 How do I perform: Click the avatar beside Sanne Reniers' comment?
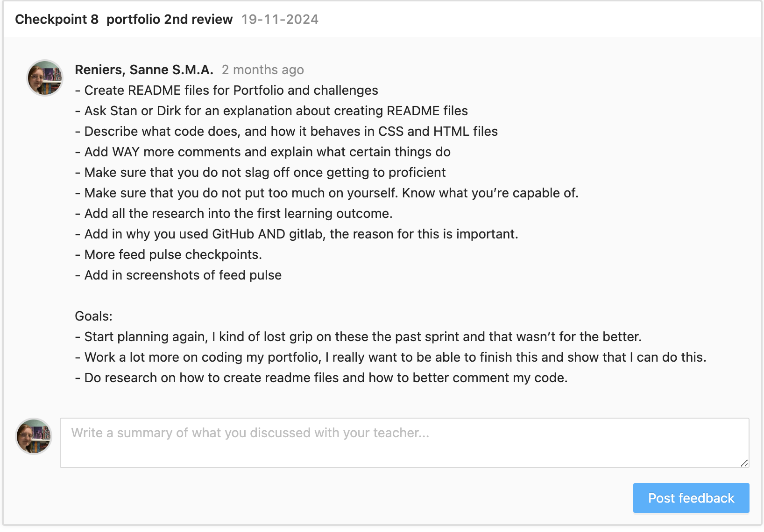click(x=45, y=78)
